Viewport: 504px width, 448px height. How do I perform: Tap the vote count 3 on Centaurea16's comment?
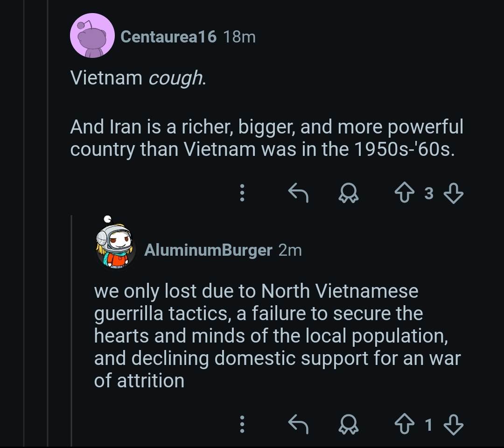[429, 193]
